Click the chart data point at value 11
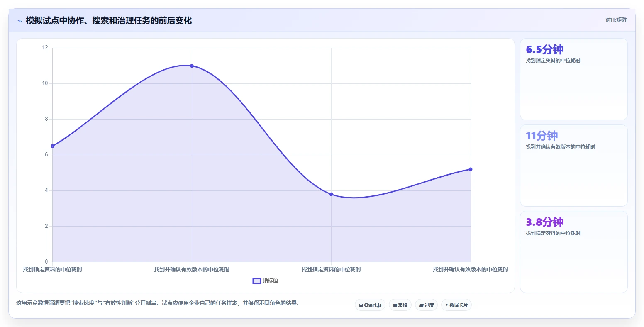The width and height of the screenshot is (644, 327). (192, 66)
